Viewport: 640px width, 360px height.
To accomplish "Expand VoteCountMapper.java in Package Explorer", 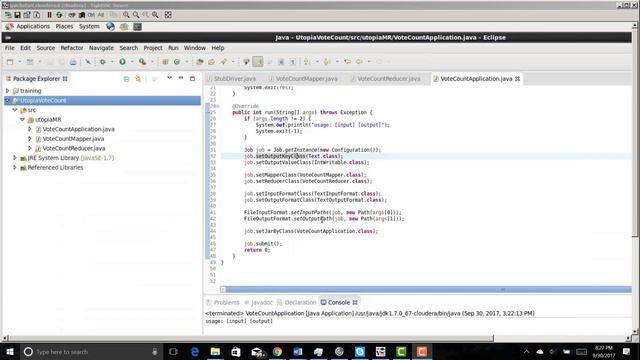I will (x=30, y=139).
